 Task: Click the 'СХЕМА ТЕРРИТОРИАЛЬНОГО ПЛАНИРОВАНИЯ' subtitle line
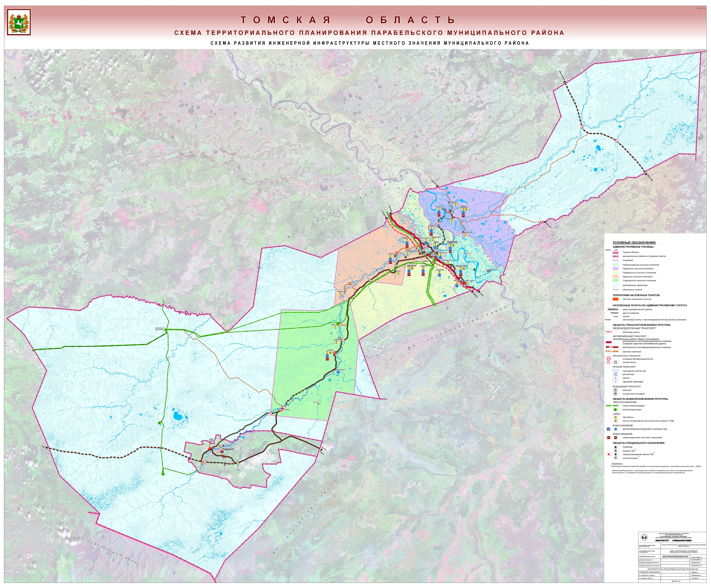369,33
